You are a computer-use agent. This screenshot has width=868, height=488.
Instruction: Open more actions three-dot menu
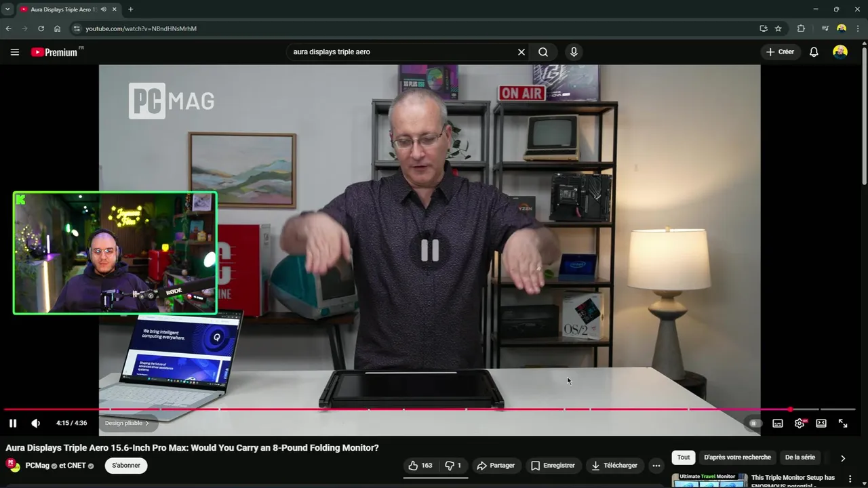click(656, 466)
